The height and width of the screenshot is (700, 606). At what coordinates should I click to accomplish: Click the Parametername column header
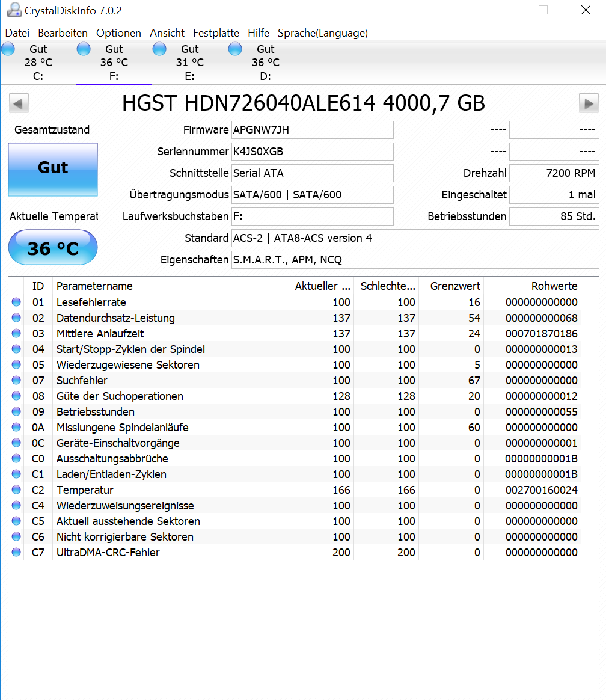click(171, 286)
